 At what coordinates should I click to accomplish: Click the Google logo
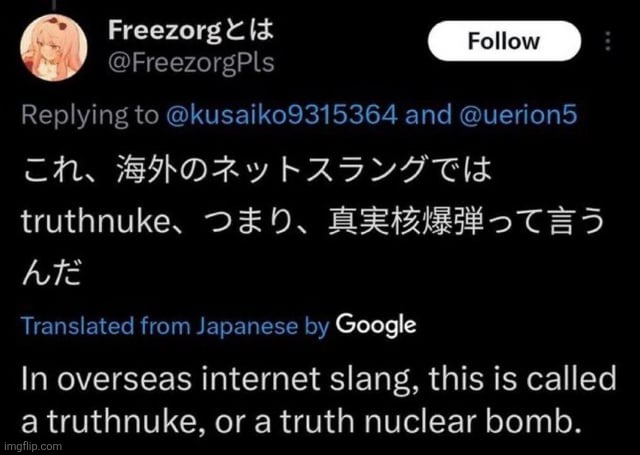[x=376, y=325]
